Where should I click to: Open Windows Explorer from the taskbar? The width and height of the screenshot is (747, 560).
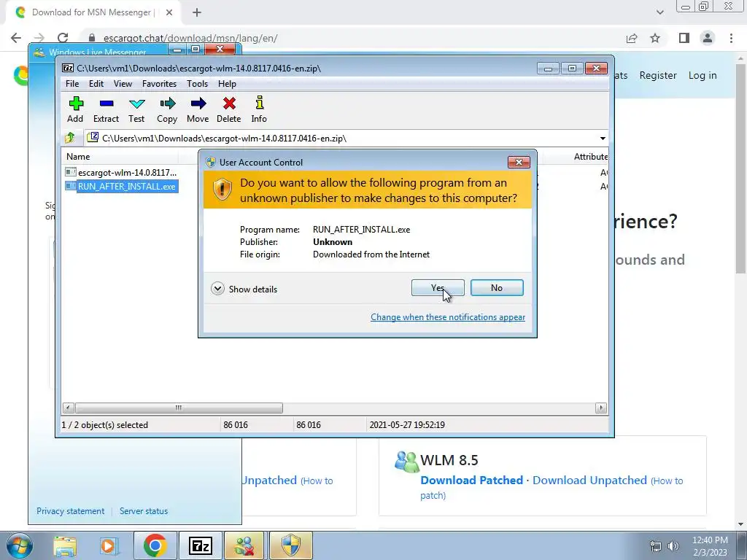[65, 546]
